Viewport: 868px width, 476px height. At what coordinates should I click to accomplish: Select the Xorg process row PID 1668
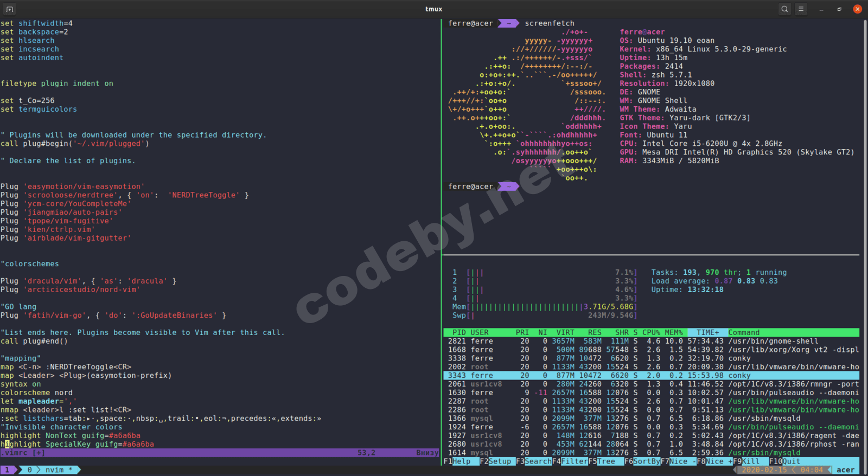[652, 350]
